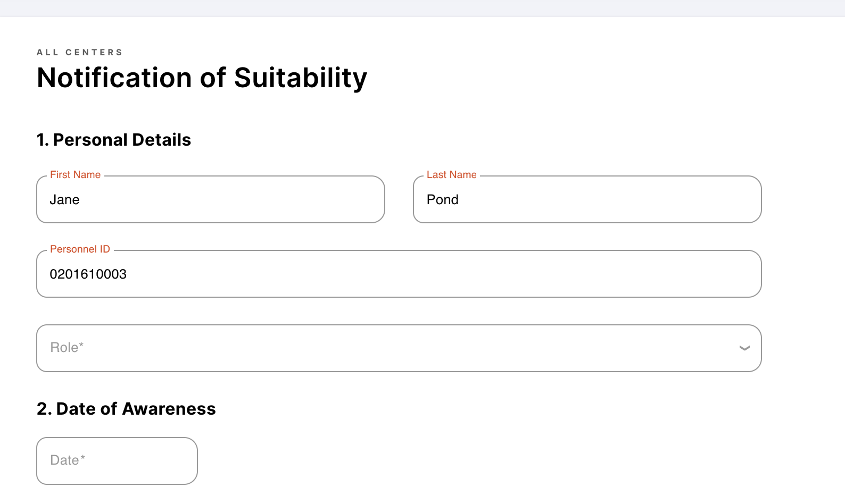This screenshot has width=845, height=504.
Task: Click the "First Name" floating label
Action: point(75,175)
